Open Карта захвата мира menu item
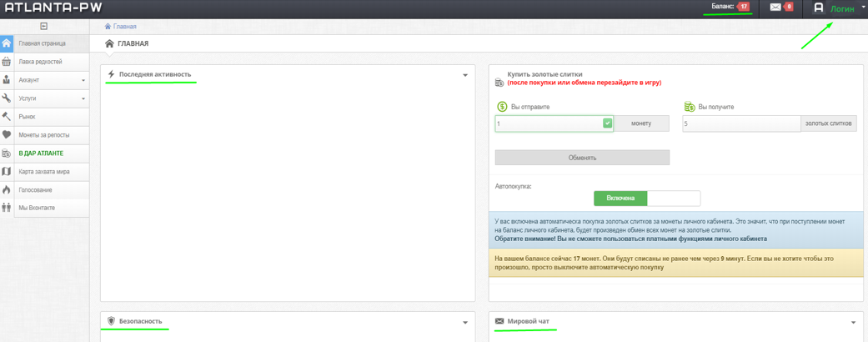The image size is (868, 342). [45, 172]
